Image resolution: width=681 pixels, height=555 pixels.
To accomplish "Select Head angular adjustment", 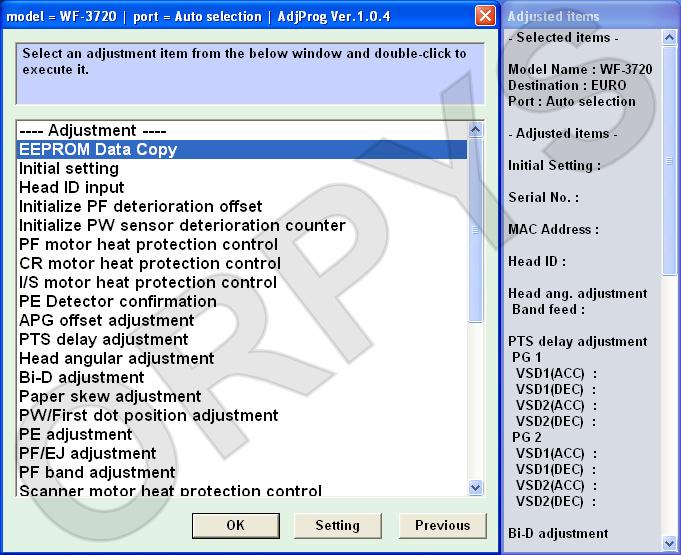I will (x=242, y=358).
